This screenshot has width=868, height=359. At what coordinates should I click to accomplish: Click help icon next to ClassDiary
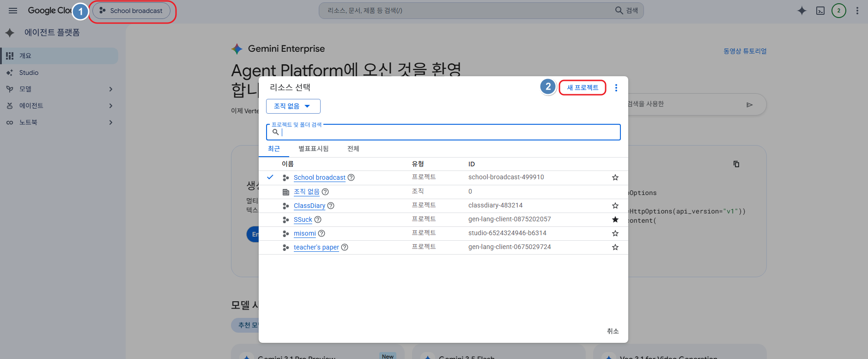point(331,206)
